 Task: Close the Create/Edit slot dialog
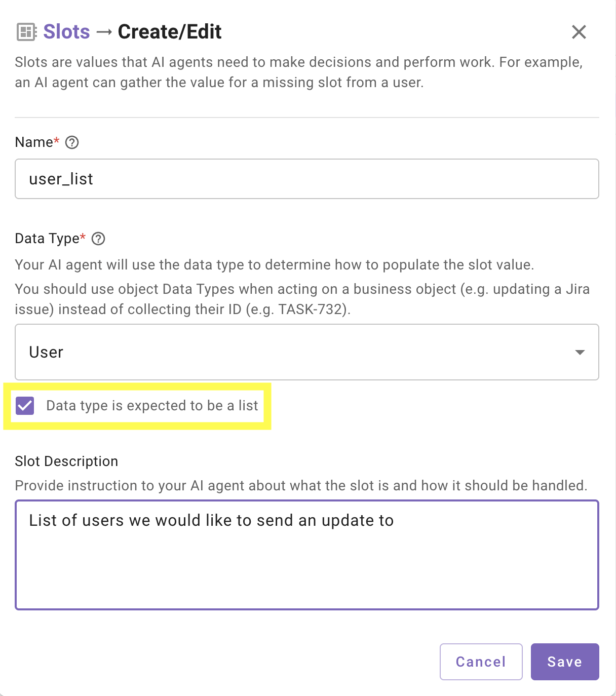(579, 32)
